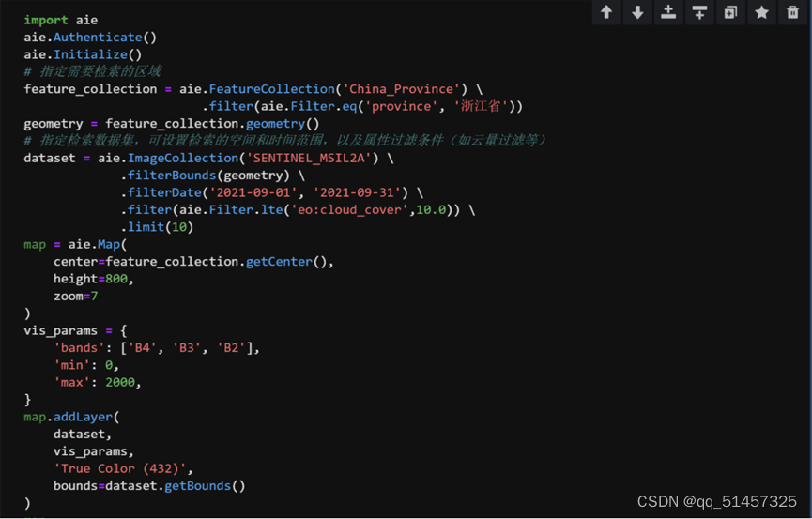
Task: Click the height=800 value
Action: pos(116,279)
